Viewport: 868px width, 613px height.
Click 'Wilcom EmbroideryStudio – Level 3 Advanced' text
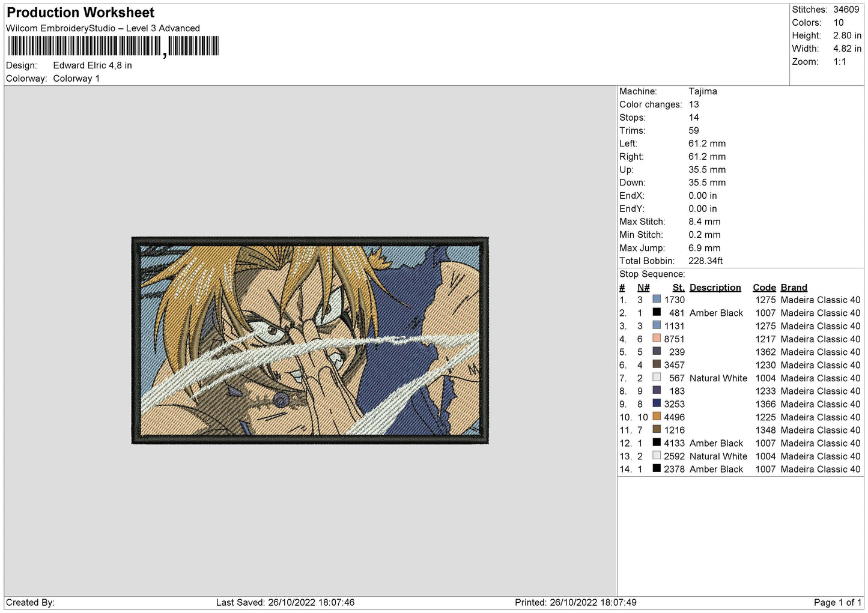103,28
